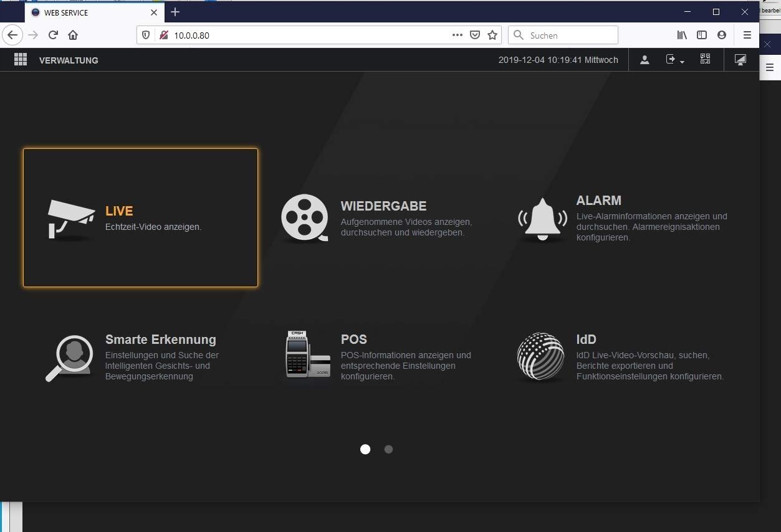Screen dimensions: 781x532
Task: Bookmark this page with star icon
Action: (492, 36)
